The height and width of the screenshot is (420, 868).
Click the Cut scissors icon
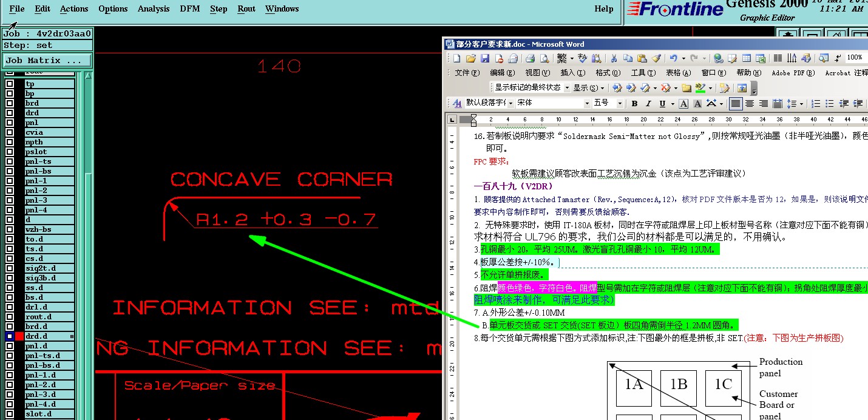tap(614, 58)
